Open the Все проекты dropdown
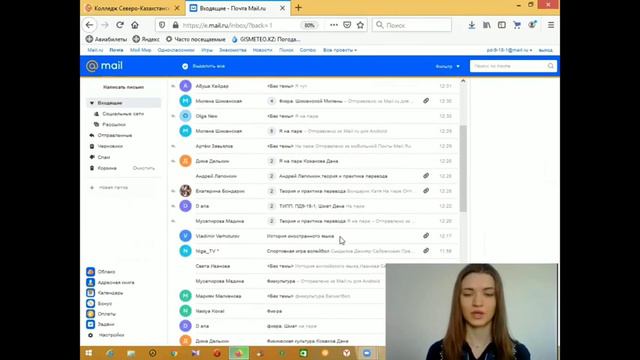Image resolution: width=640 pixels, height=360 pixels. coord(340,50)
